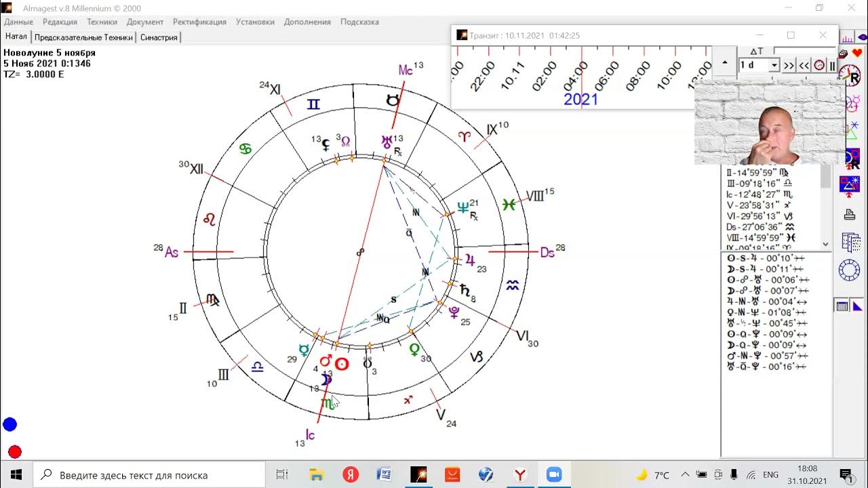868x488 pixels.
Task: Open the Установки menu
Action: (255, 22)
